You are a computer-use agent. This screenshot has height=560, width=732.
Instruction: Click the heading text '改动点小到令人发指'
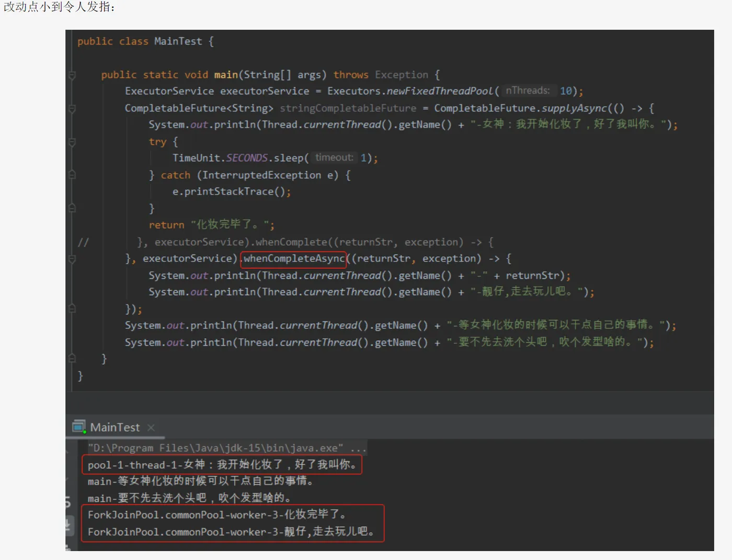[57, 7]
